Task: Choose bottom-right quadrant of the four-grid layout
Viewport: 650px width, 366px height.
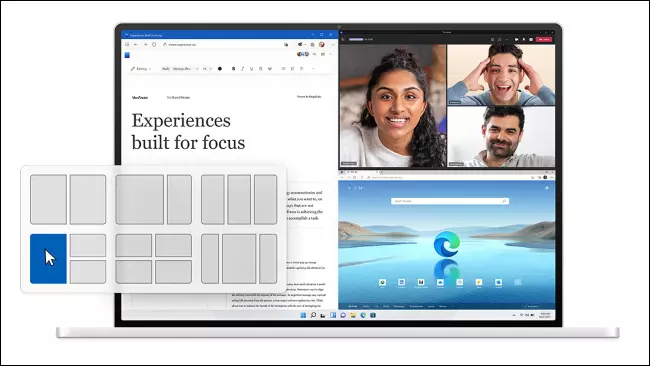Action: click(x=174, y=272)
